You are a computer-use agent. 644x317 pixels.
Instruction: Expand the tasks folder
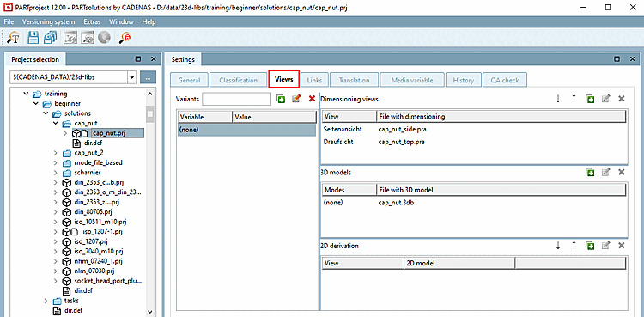[x=46, y=301]
